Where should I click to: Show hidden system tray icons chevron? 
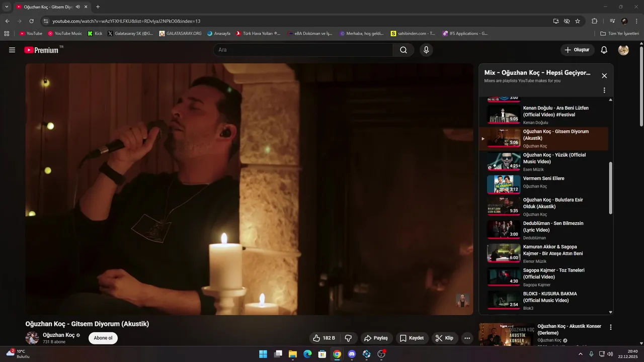[580, 354]
